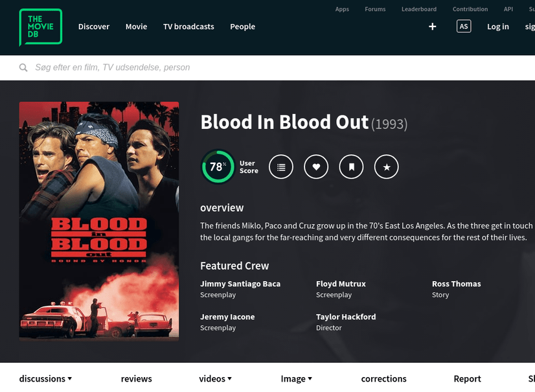Open Floyd Mutrux profile
The image size is (535, 392).
pyautogui.click(x=341, y=284)
